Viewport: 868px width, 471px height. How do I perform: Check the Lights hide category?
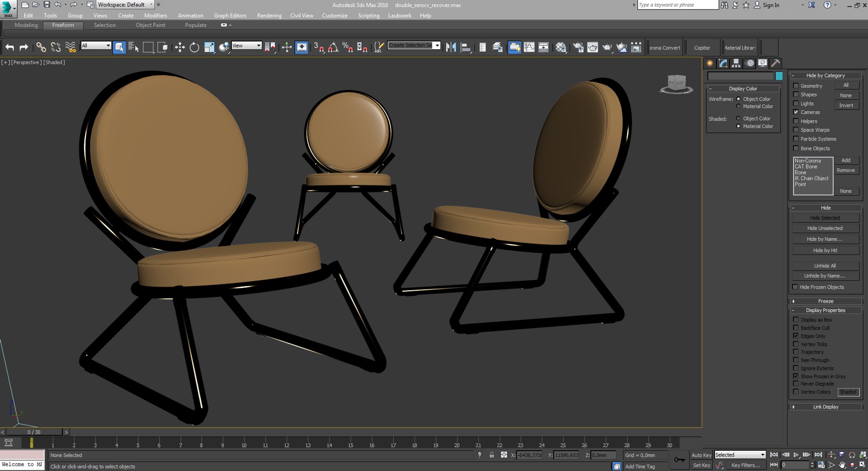pos(796,104)
